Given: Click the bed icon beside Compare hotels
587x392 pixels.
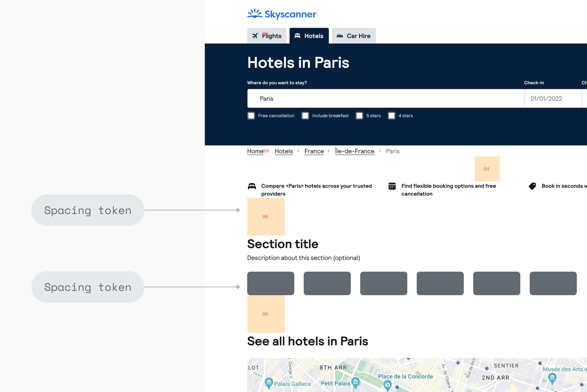Looking at the screenshot, I should click(252, 186).
